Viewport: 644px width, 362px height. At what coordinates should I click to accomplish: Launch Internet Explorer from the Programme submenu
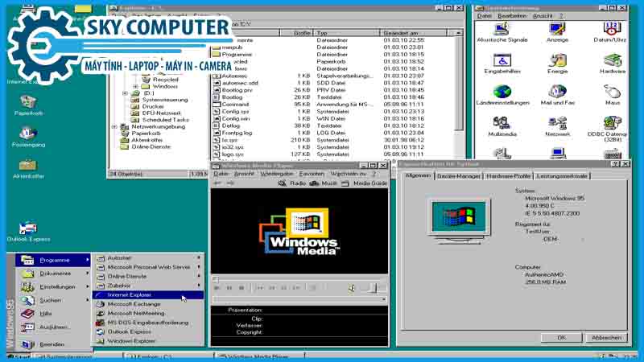point(148,294)
